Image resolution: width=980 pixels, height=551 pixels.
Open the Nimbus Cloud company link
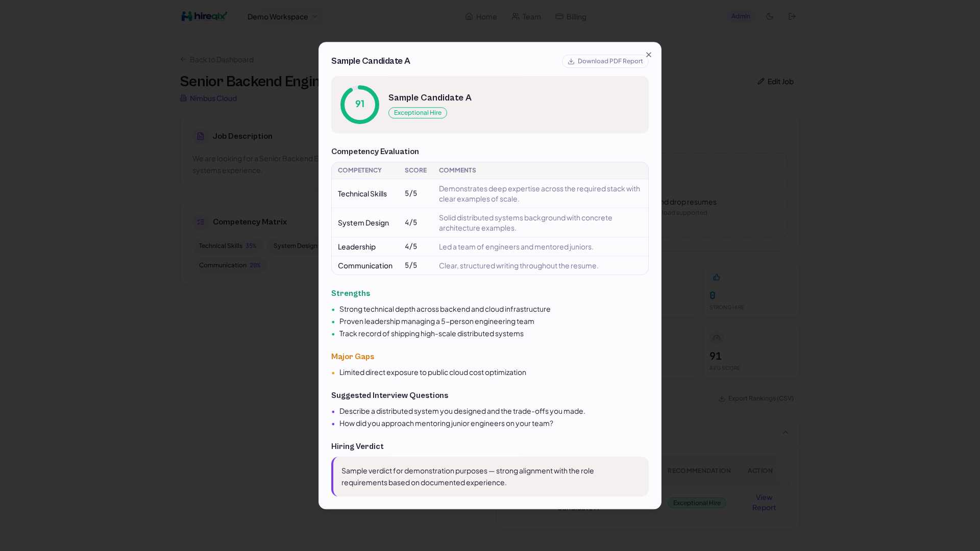pyautogui.click(x=208, y=98)
